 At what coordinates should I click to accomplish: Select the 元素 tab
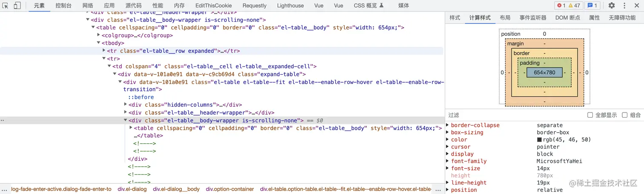pyautogui.click(x=39, y=6)
